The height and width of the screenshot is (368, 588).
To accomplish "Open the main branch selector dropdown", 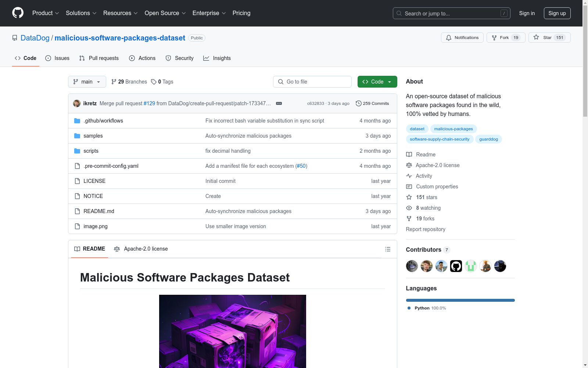I will pos(87,82).
